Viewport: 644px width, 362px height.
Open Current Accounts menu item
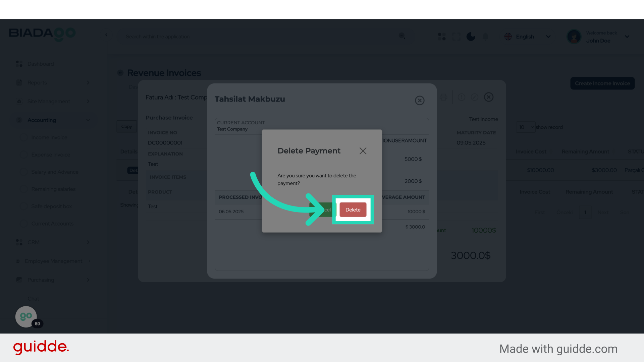coord(52,224)
